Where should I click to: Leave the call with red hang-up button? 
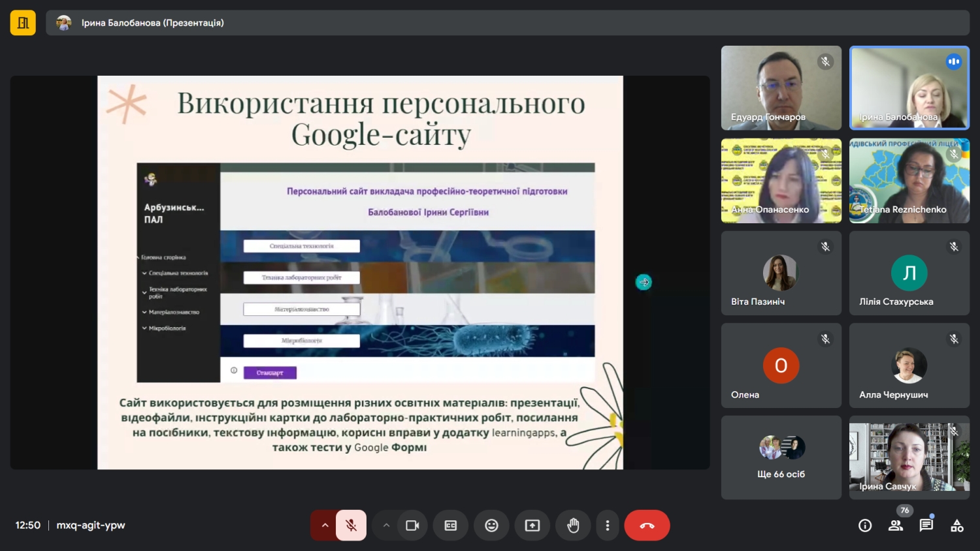pyautogui.click(x=647, y=526)
